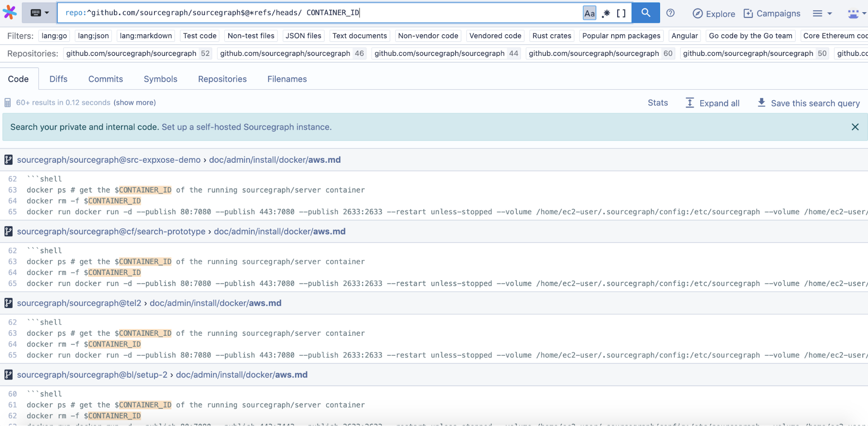This screenshot has height=426, width=868.
Task: Apply the Vendored code filter
Action: coord(495,36)
